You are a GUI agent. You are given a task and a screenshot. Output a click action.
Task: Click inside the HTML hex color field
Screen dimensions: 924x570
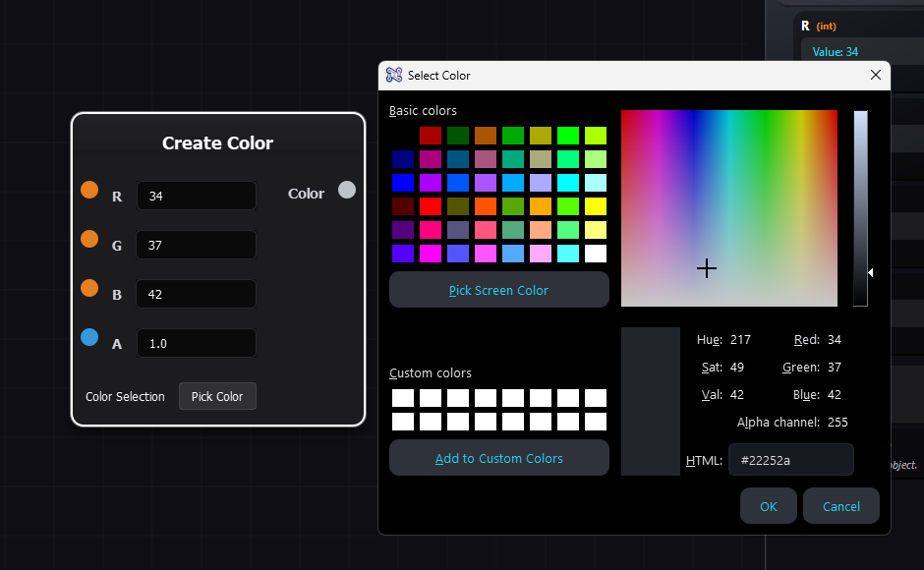[790, 460]
